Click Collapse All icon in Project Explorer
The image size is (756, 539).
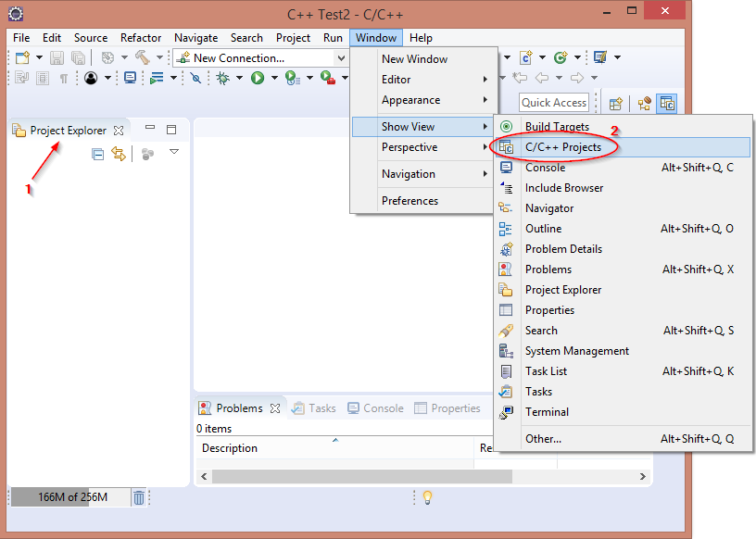(x=97, y=154)
